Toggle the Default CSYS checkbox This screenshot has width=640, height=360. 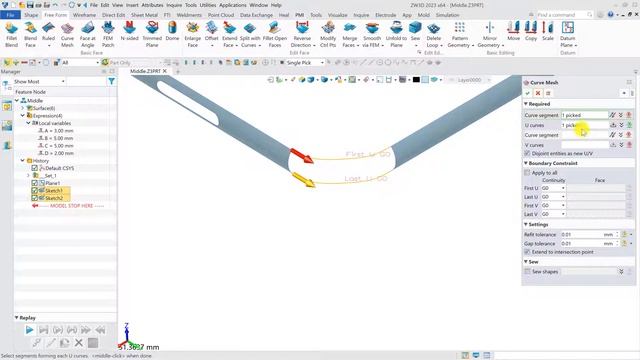(35, 168)
